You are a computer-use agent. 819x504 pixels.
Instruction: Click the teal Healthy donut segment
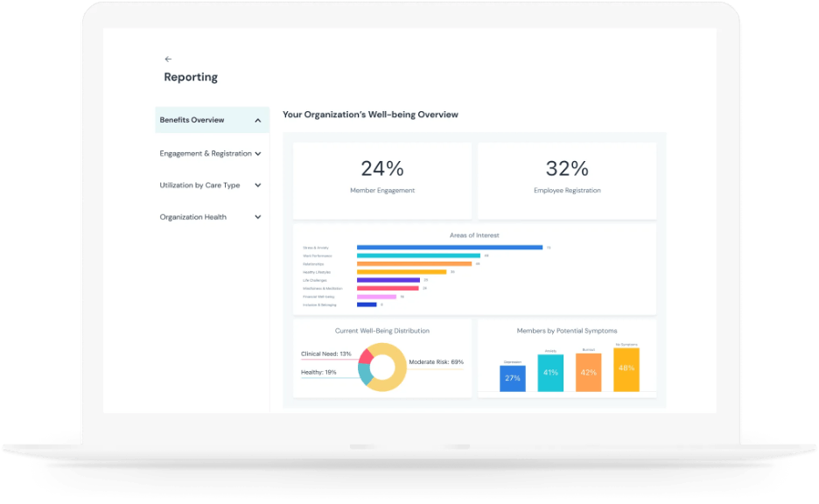pyautogui.click(x=364, y=374)
